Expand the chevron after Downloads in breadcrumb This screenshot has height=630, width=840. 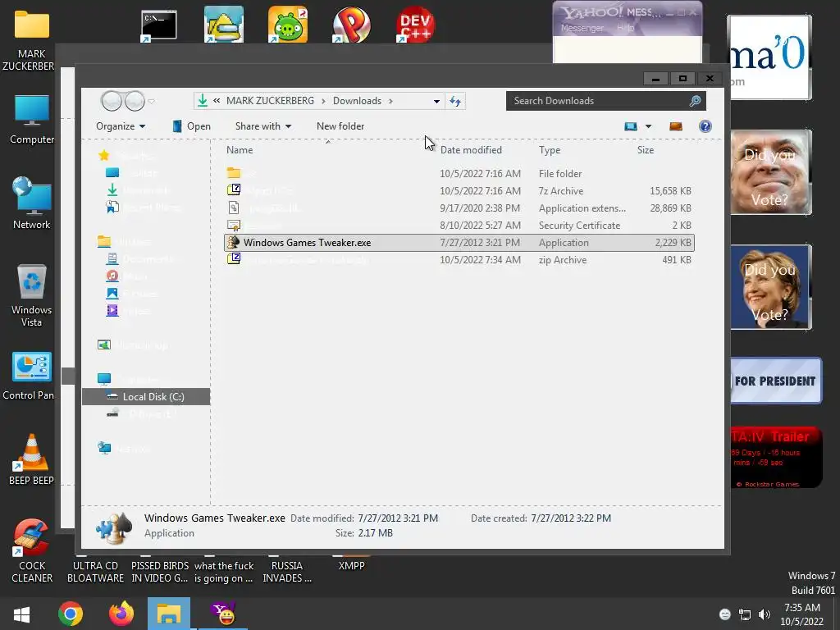(390, 101)
